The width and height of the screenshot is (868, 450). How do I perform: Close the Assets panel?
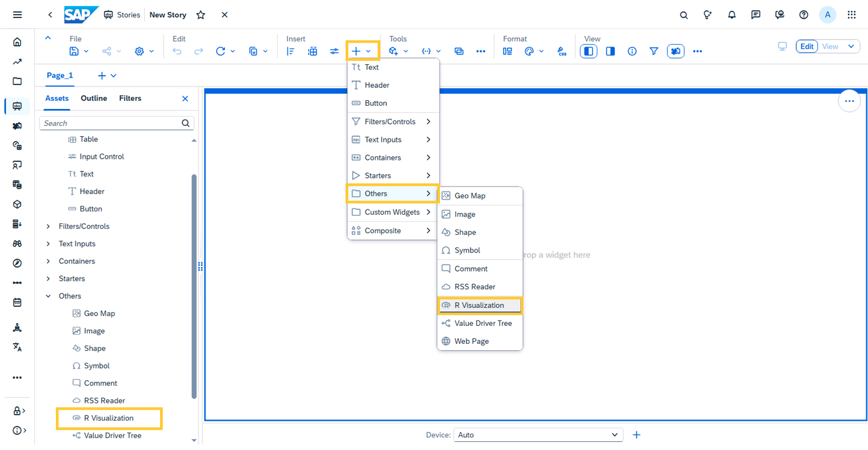[185, 99]
